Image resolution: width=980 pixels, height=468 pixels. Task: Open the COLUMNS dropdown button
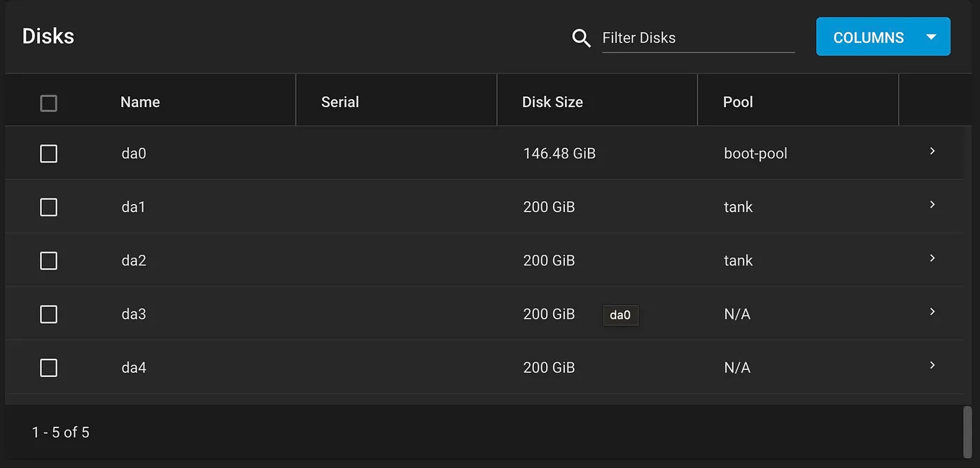(x=883, y=37)
